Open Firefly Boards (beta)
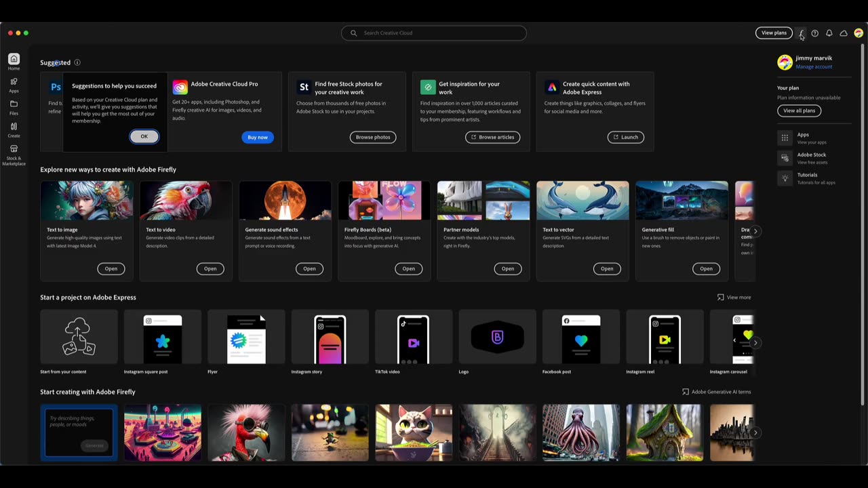Screen dimensions: 868x488 408,268
